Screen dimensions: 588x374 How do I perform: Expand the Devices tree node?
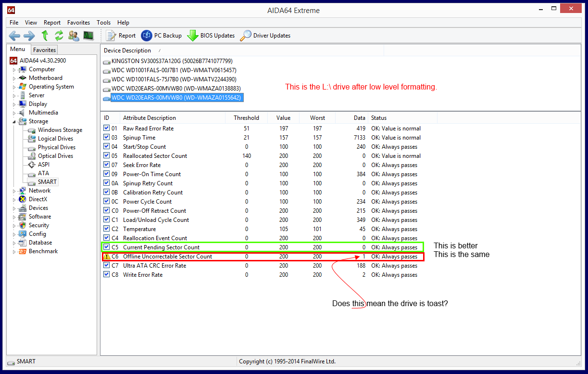pyautogui.click(x=14, y=208)
